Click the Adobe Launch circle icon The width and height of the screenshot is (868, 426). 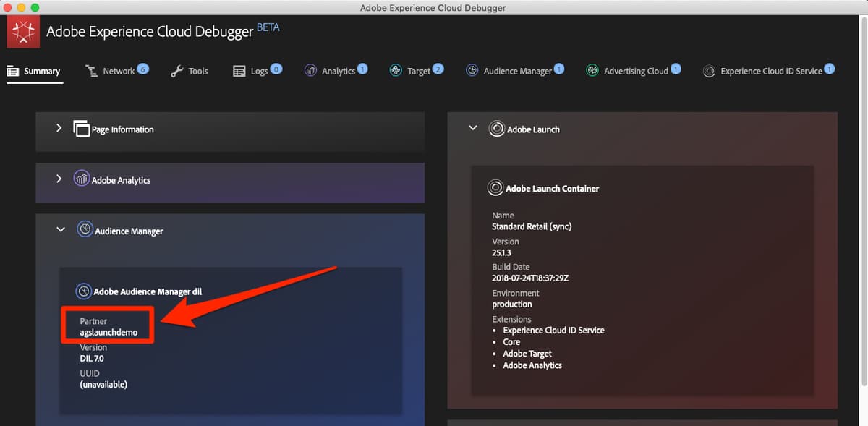tap(497, 129)
